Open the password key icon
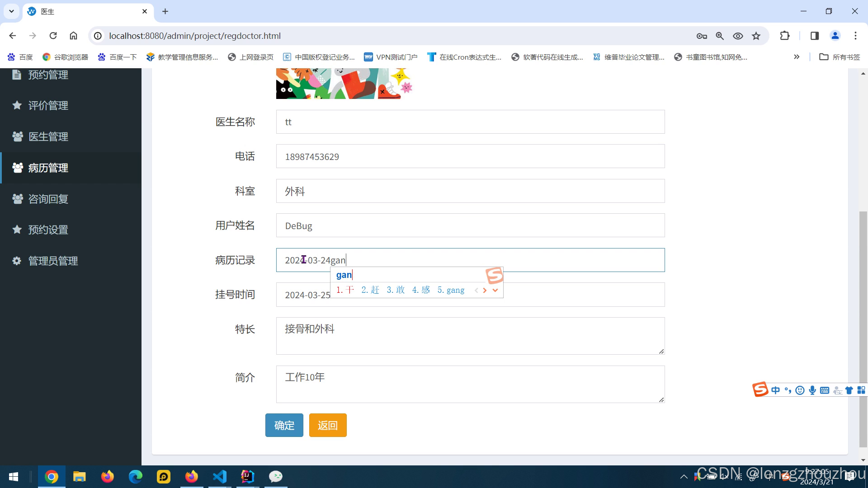Image resolution: width=868 pixels, height=488 pixels. click(x=702, y=36)
